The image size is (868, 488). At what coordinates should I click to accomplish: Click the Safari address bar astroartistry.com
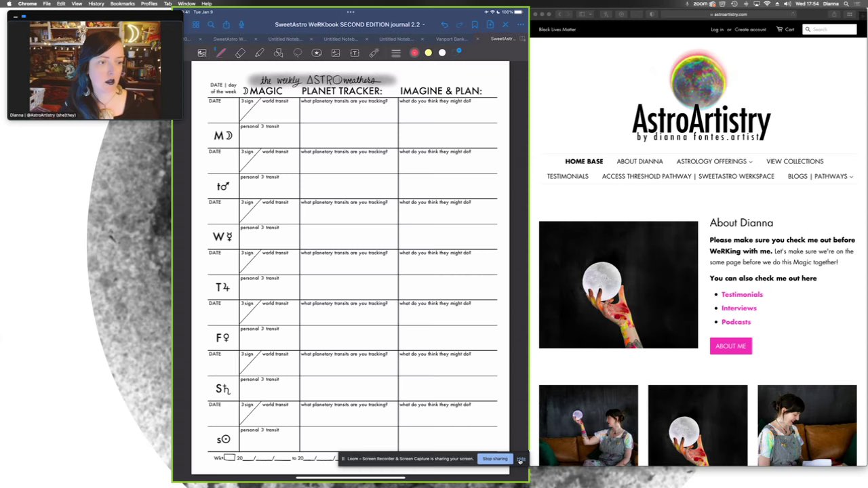(x=730, y=14)
